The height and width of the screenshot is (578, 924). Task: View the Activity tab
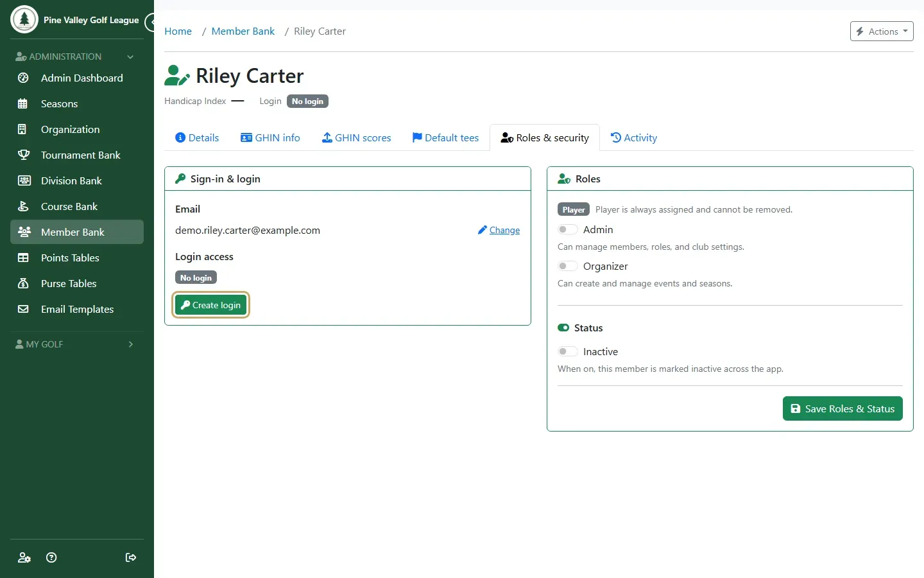[634, 137]
